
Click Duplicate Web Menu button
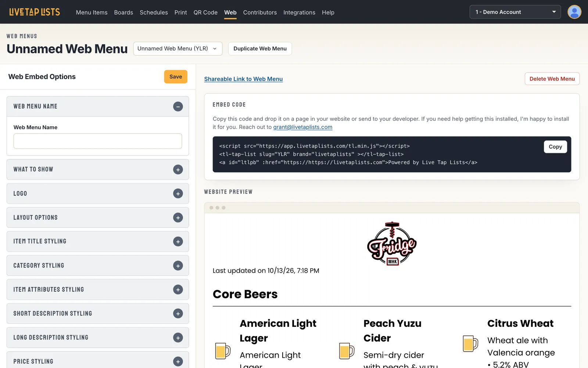260,49
